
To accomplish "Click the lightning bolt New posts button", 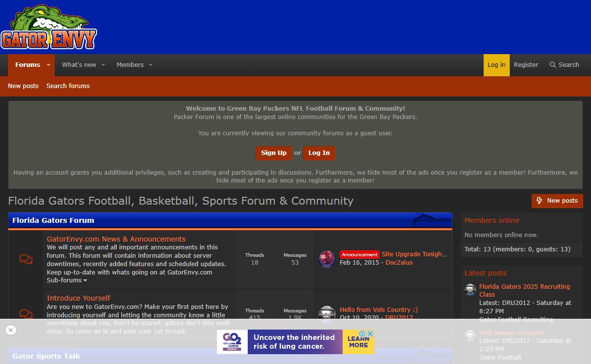I will tap(557, 201).
